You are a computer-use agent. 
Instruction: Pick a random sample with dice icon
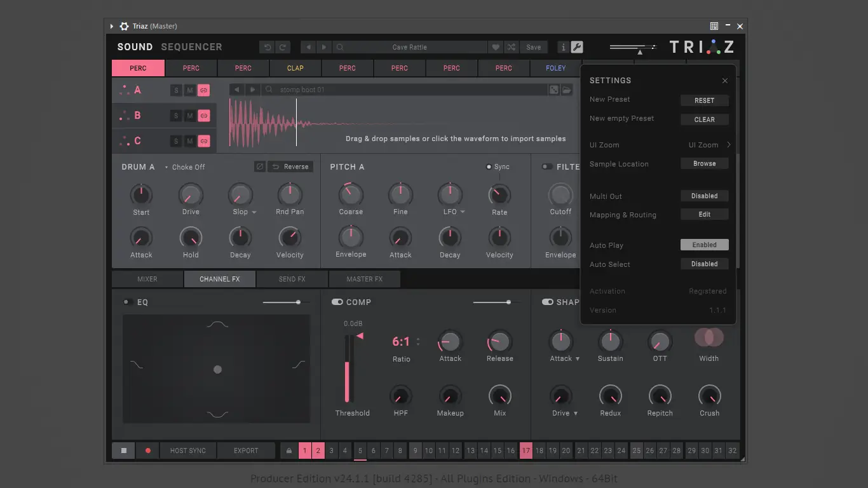pos(554,90)
